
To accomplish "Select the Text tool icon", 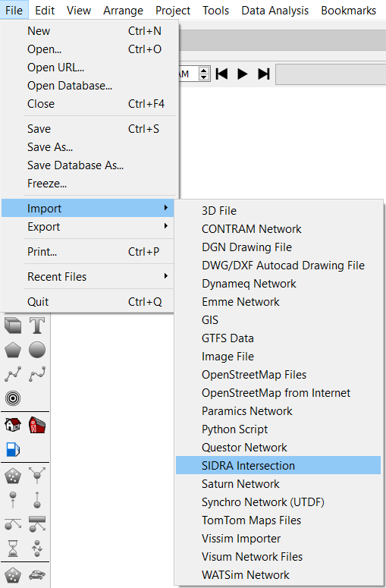I will [37, 325].
